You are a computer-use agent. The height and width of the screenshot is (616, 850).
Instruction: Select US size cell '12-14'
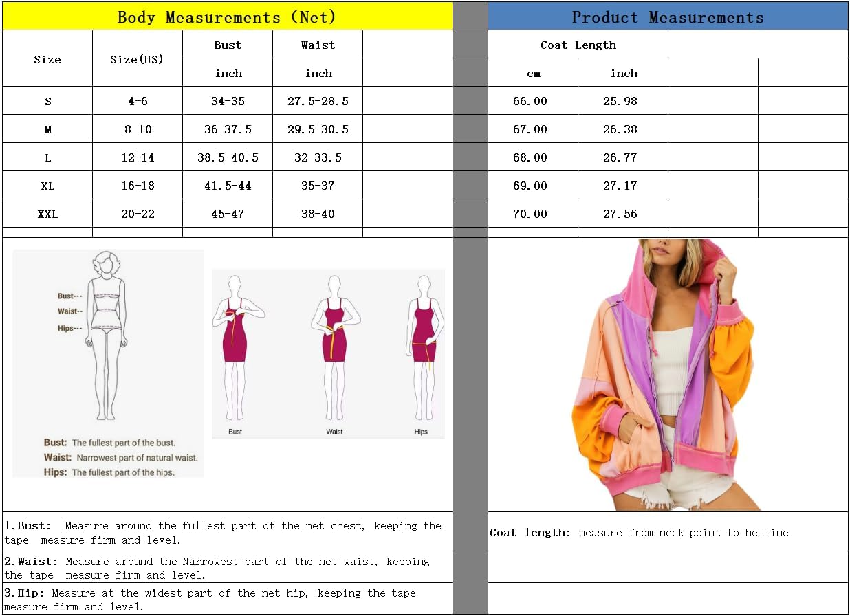(138, 157)
